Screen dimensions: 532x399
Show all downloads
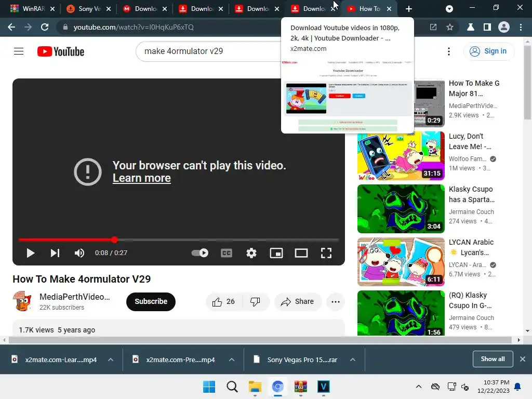493,359
